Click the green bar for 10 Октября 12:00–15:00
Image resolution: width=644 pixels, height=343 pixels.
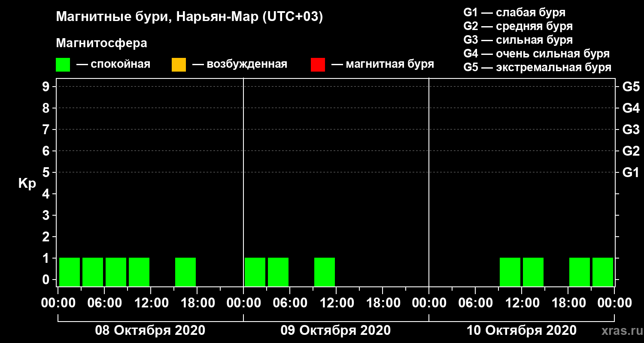(x=533, y=272)
